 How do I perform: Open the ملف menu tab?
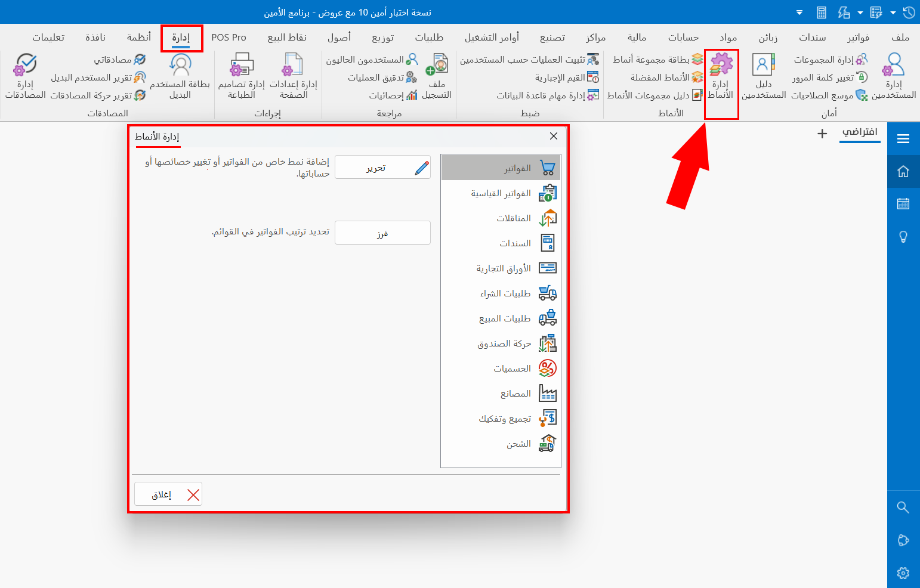(900, 38)
